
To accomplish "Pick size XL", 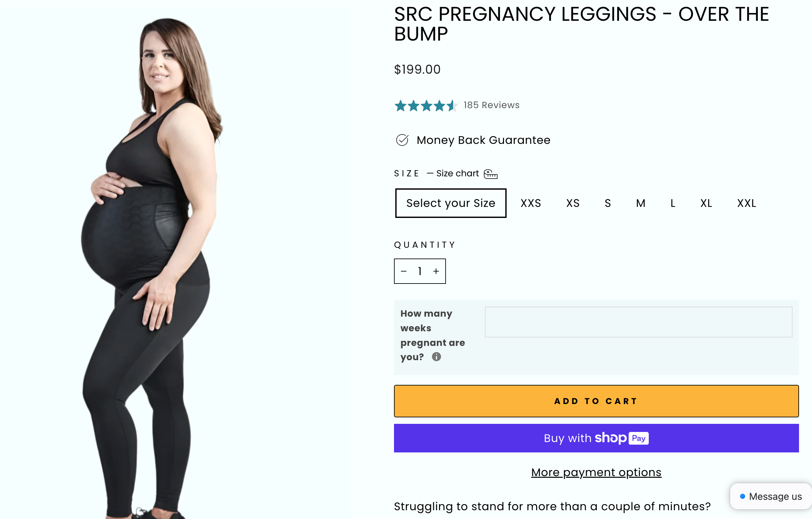I will tap(706, 203).
